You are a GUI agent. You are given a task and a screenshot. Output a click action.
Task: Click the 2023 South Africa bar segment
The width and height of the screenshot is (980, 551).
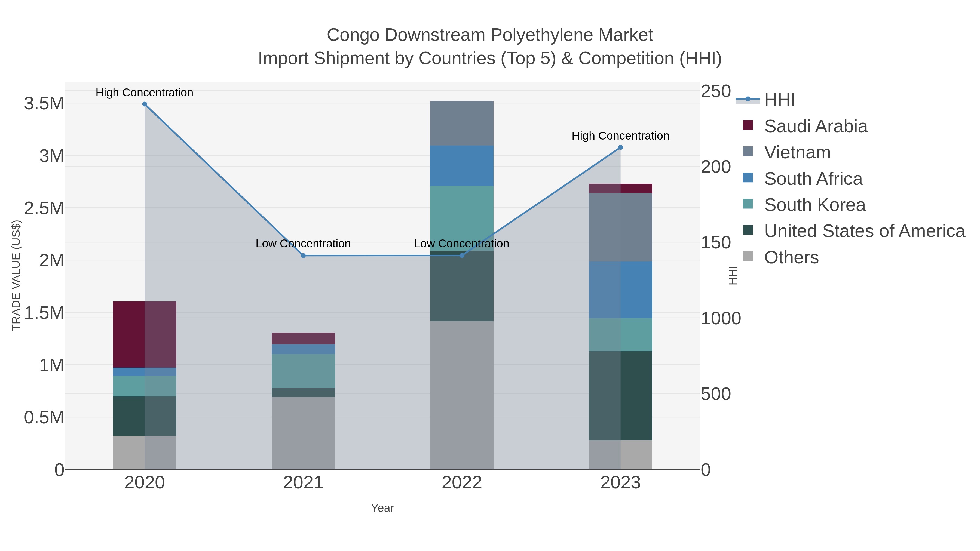[x=620, y=290]
